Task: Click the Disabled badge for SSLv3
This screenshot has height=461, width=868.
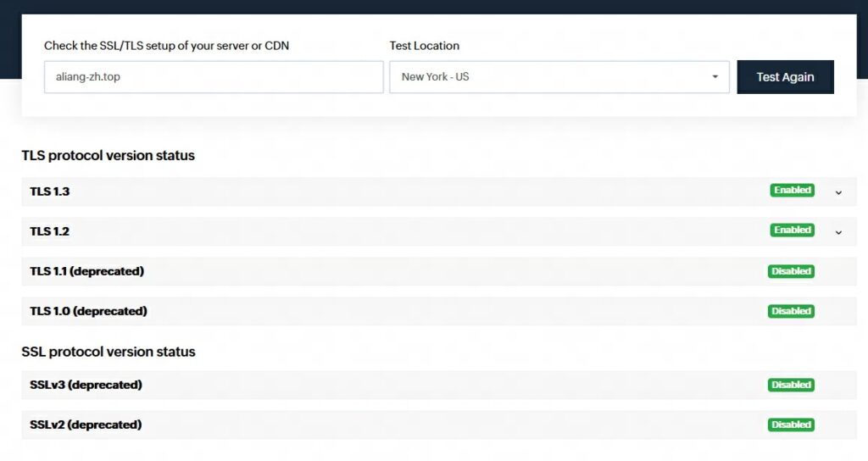Action: pyautogui.click(x=791, y=386)
